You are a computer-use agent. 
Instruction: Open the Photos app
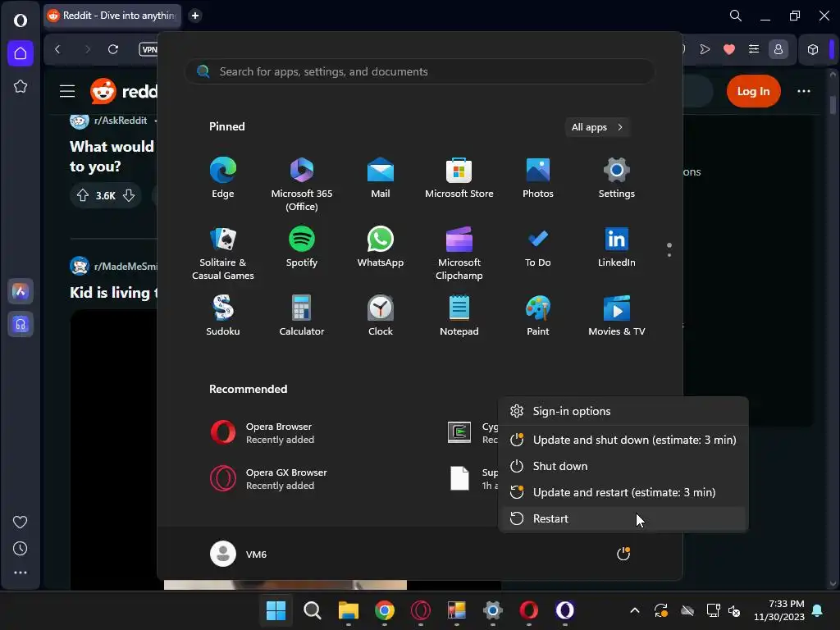click(538, 178)
